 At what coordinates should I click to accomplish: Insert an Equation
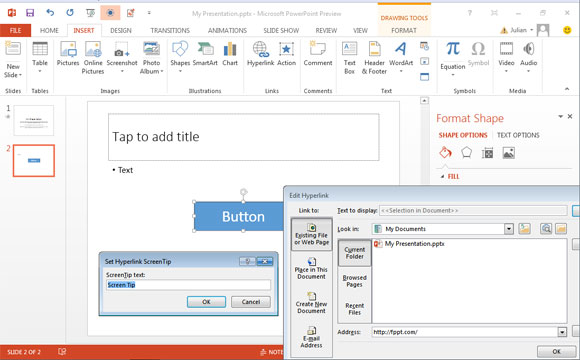[x=452, y=58]
